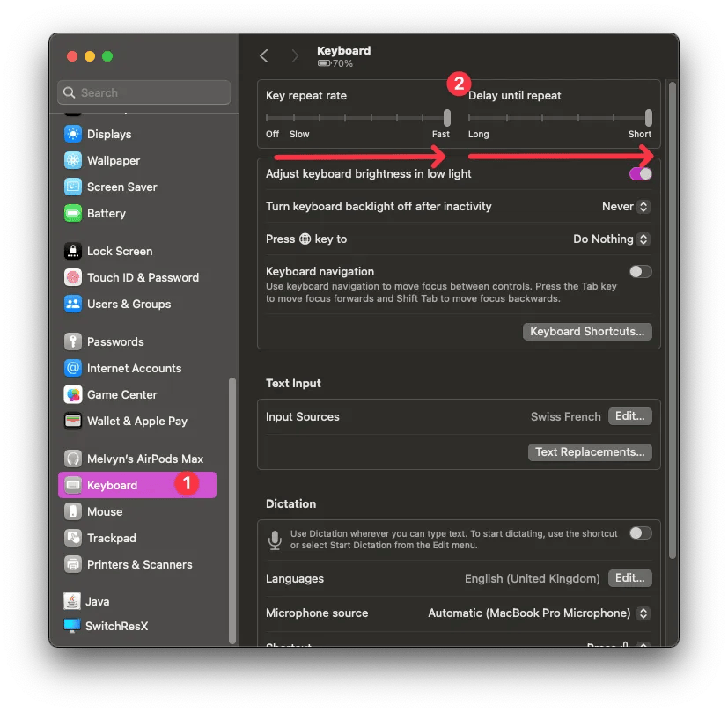Viewport: 728px width, 712px height.
Task: Expand the Press globe key to dropdown
Action: coord(612,239)
